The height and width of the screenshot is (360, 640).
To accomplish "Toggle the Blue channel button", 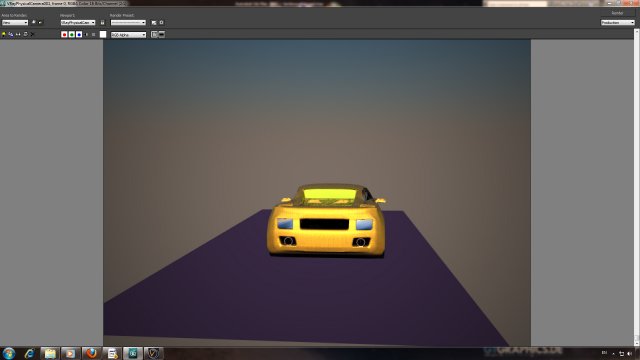I will coord(79,35).
